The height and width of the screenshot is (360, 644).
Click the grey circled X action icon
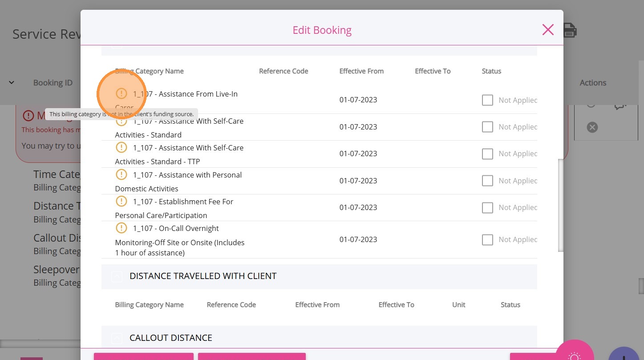coord(592,127)
